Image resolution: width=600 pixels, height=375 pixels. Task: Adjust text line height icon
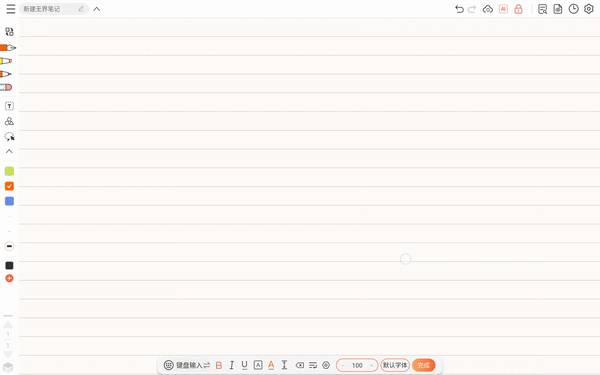pos(284,365)
